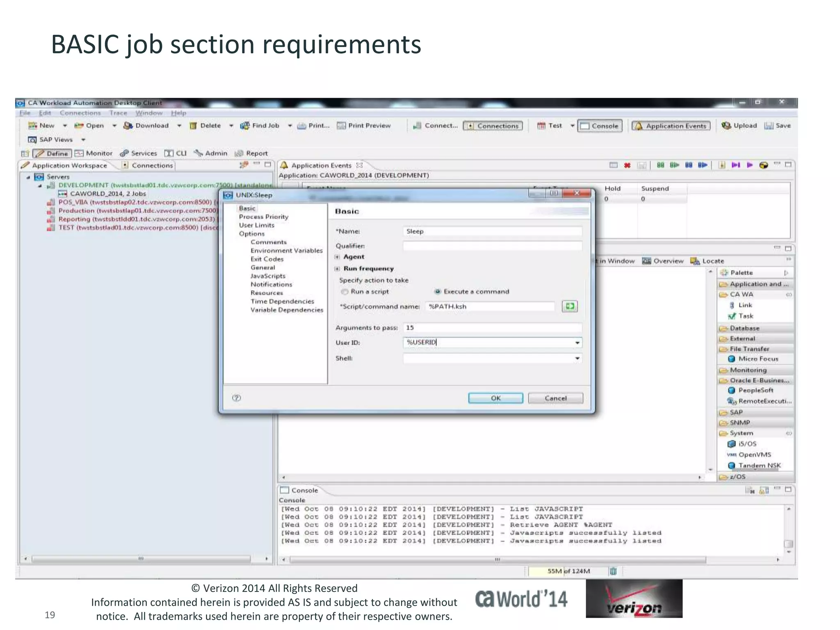Open the Help menu

pos(178,113)
